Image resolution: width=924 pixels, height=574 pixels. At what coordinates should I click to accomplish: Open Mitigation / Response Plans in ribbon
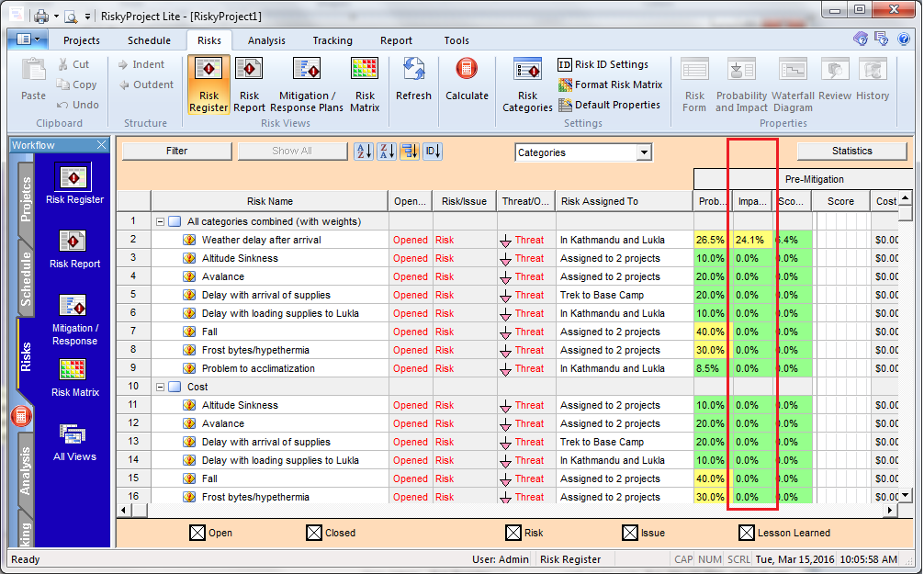coord(307,84)
